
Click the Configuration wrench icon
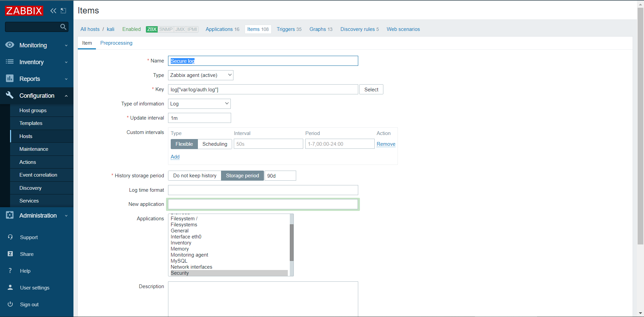click(x=10, y=95)
